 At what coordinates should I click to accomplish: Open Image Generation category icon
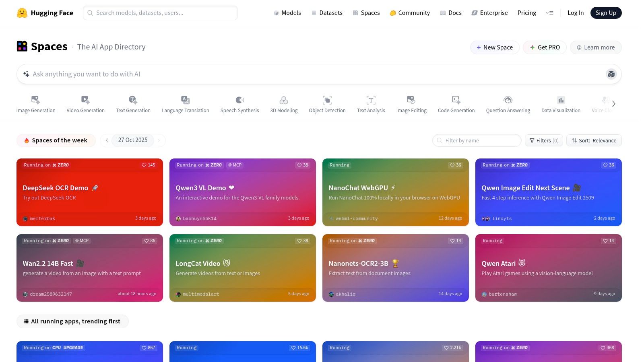pos(36,100)
